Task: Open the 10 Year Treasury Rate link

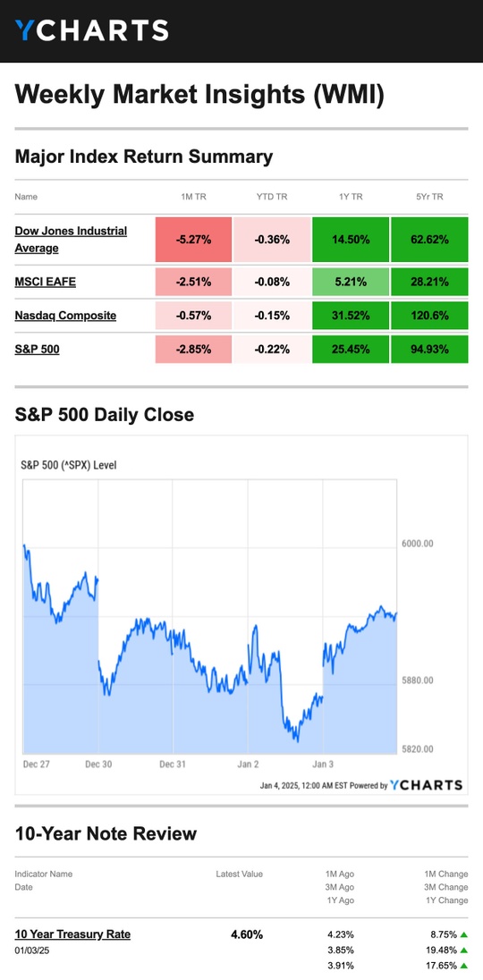Action: coord(72,934)
